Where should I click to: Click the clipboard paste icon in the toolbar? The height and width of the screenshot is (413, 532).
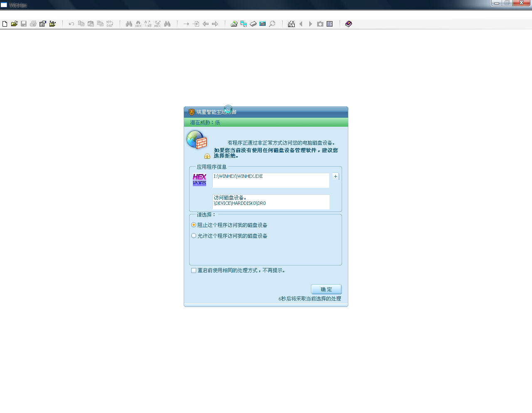[91, 24]
